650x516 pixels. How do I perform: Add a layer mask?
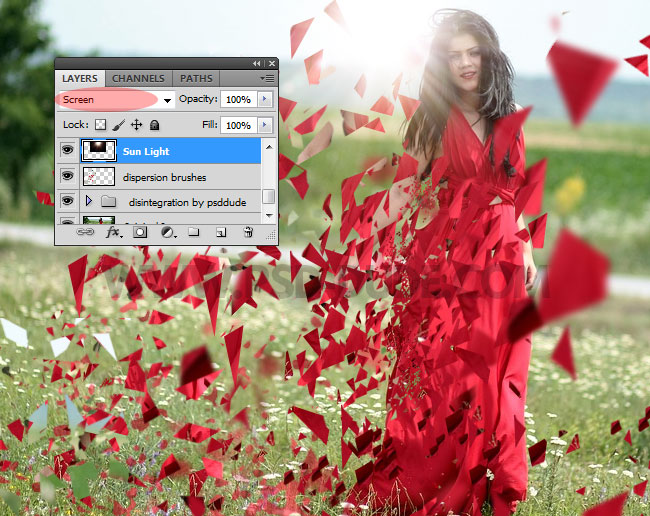tap(140, 232)
